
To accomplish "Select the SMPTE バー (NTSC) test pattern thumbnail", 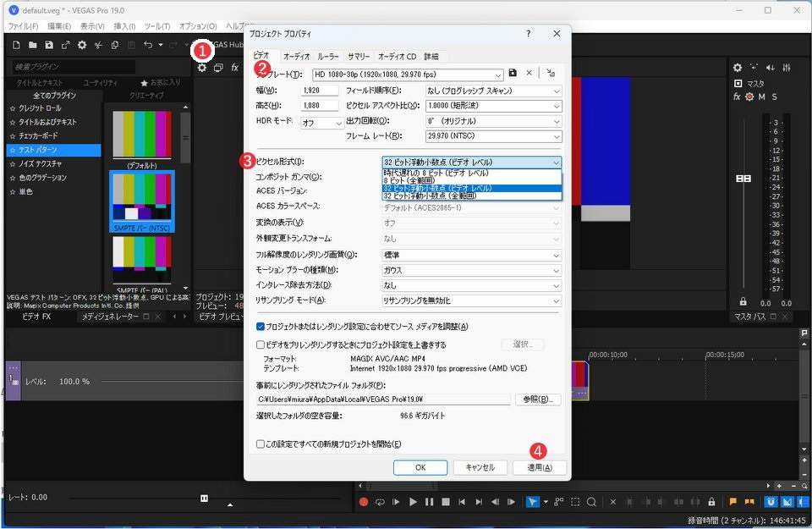I will (141, 201).
